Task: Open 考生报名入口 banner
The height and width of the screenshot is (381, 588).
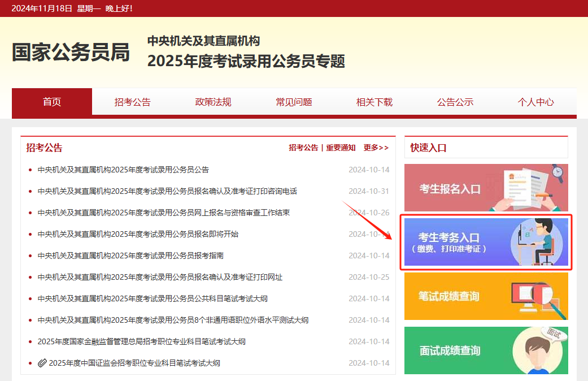Action: tap(486, 188)
